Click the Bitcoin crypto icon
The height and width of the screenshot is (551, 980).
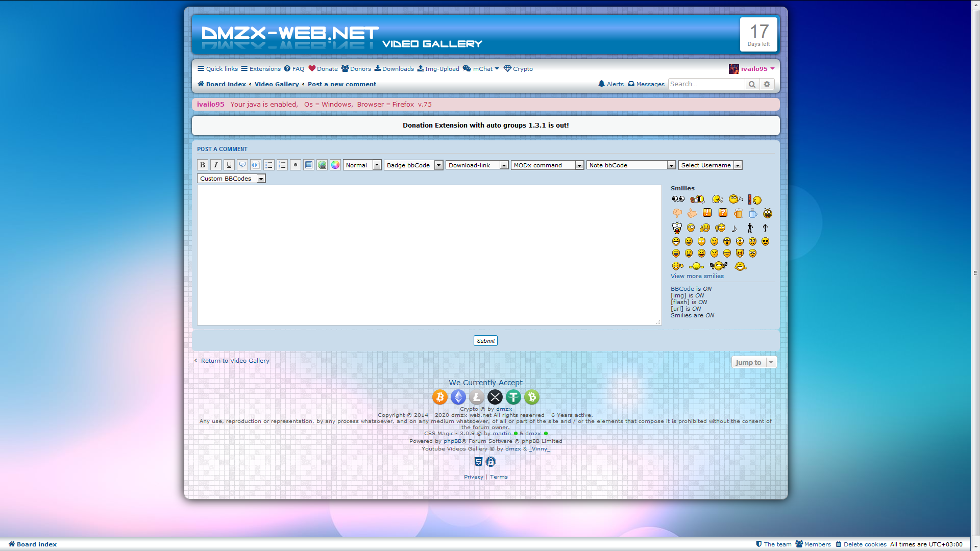tap(439, 397)
